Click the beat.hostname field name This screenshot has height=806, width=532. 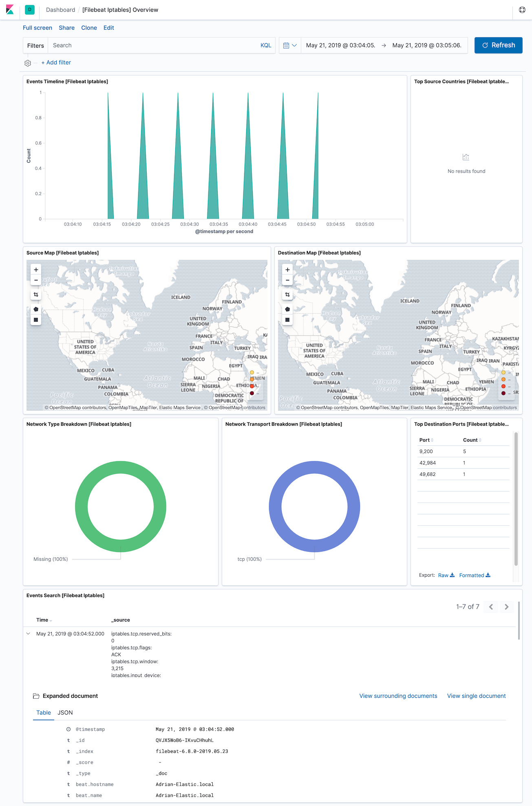(95, 784)
